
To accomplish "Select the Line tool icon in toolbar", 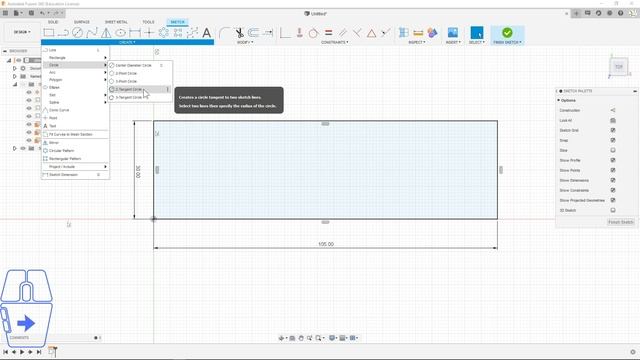I will 63,33.
